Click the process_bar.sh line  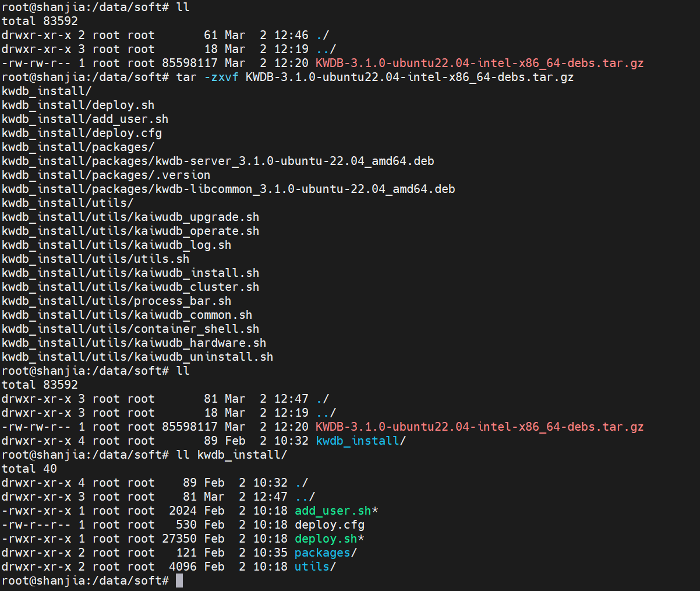pyautogui.click(x=116, y=301)
